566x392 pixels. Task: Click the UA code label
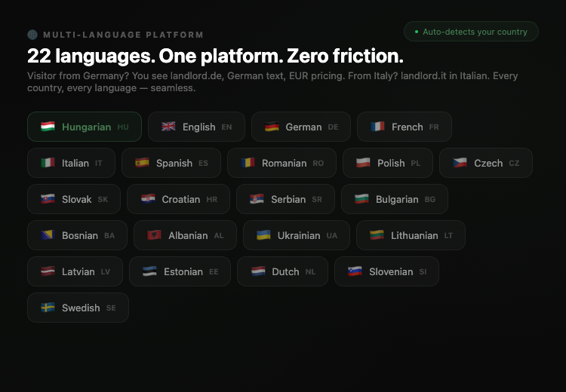tap(332, 235)
